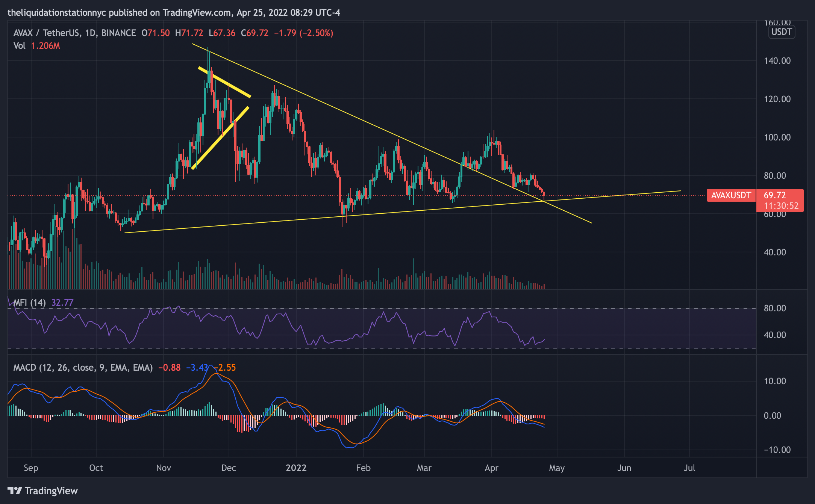
Task: Click the TradingView wordmark text
Action: 51,490
